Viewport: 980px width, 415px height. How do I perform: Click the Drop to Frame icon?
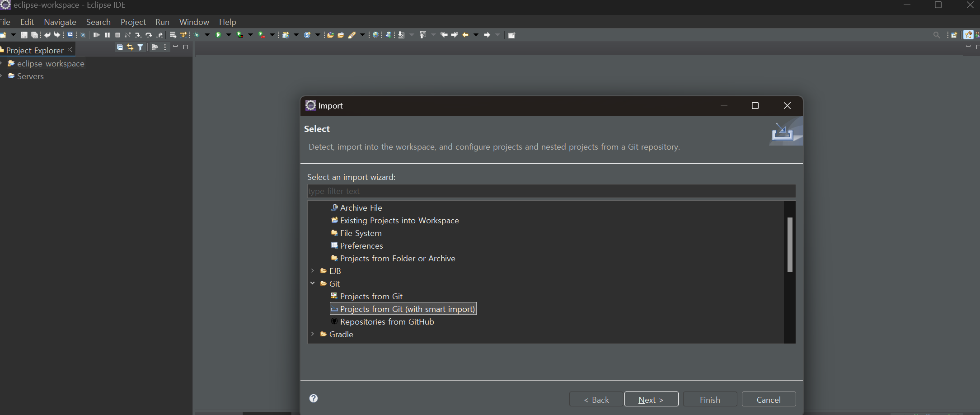point(173,35)
